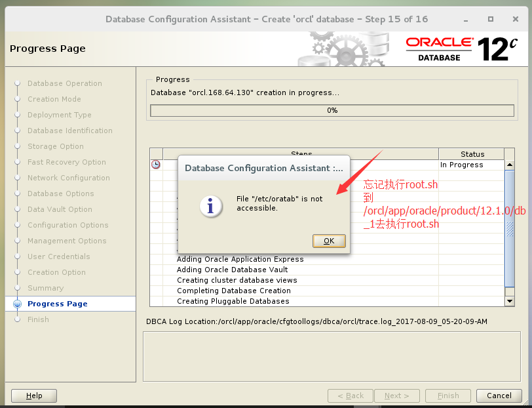
Task: Click the Status column header
Action: click(472, 153)
